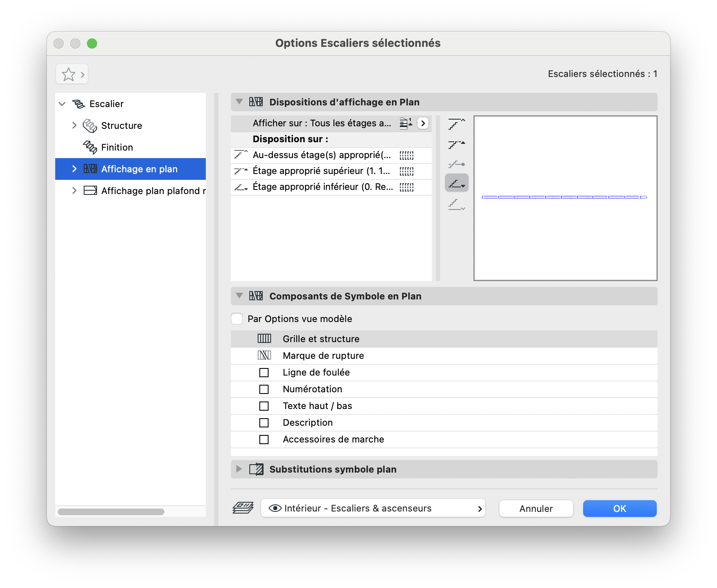Screen dimensions: 717x588
Task: Click the green zoom window button
Action: pos(92,43)
